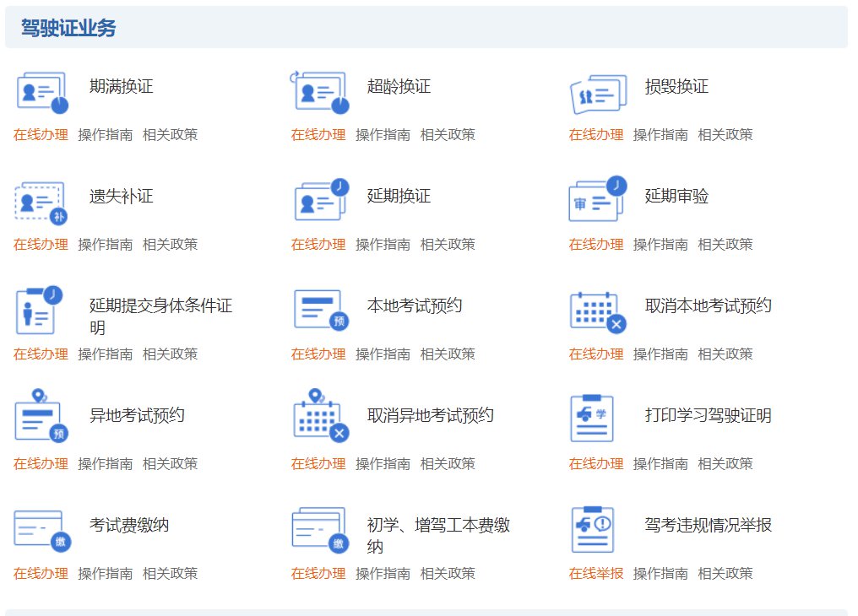Click 相关政策 under 考试费缴纳
Viewport: 858px width, 616px height.
171,573
